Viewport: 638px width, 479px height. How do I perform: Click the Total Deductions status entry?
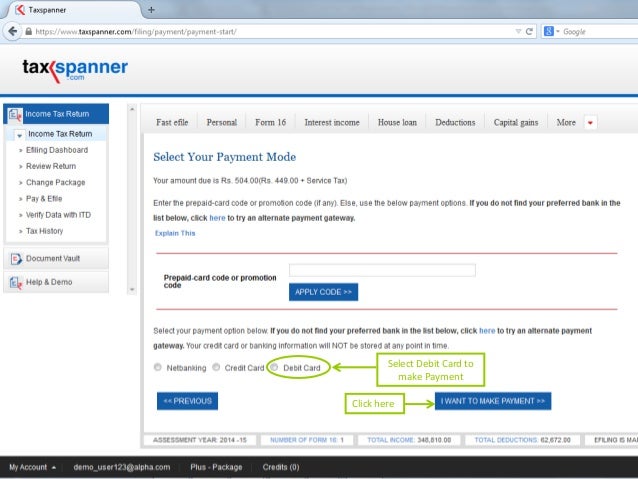point(522,440)
